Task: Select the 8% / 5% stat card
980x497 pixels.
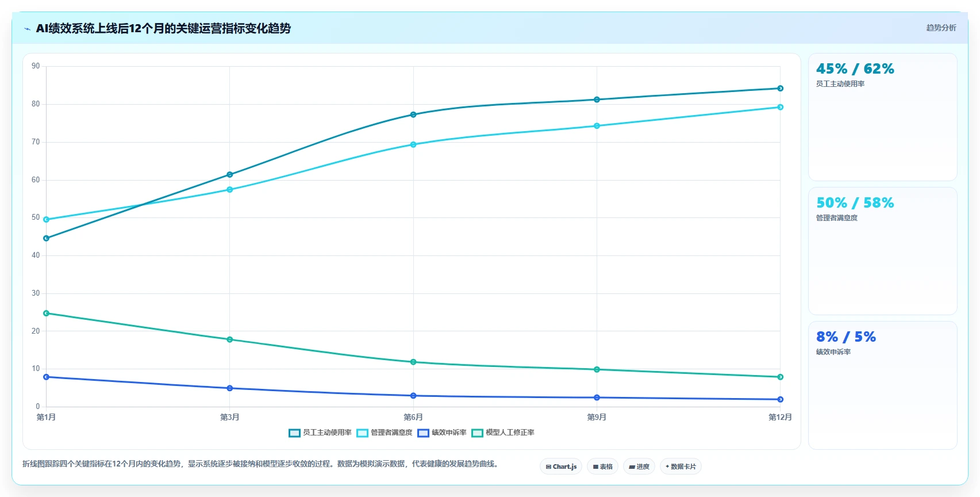Action: [x=882, y=385]
